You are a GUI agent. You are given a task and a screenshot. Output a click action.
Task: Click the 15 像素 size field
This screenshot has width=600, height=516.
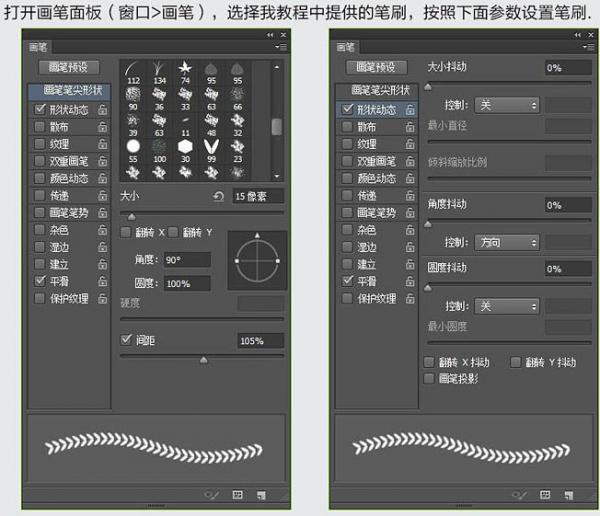[x=258, y=196]
